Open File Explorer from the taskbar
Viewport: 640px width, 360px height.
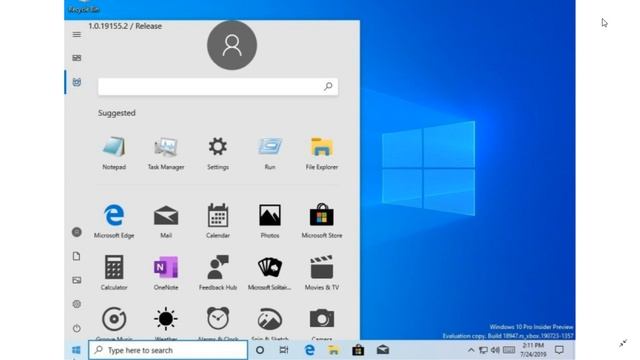[x=333, y=350]
